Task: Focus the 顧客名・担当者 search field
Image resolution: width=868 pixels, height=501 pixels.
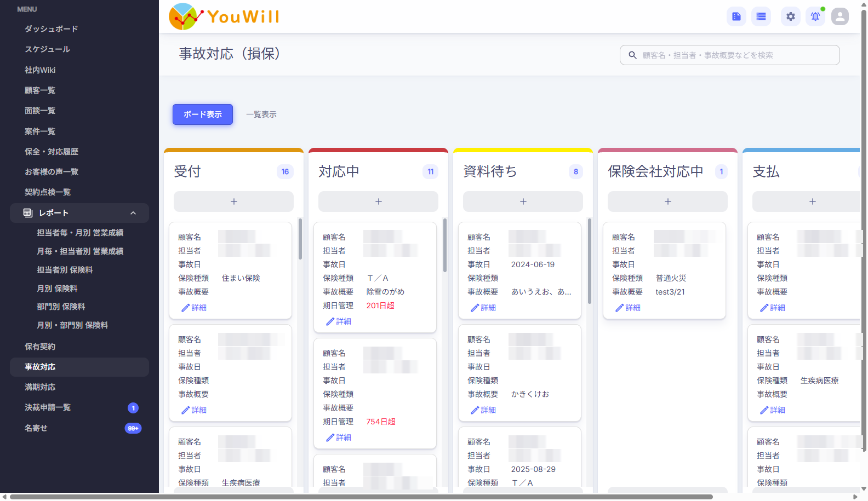Action: [x=729, y=55]
